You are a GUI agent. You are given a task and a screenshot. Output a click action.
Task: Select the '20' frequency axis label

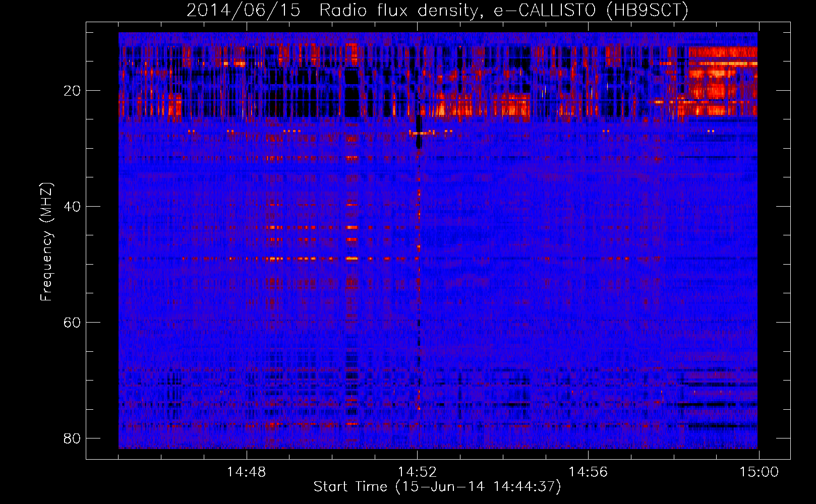[72, 91]
